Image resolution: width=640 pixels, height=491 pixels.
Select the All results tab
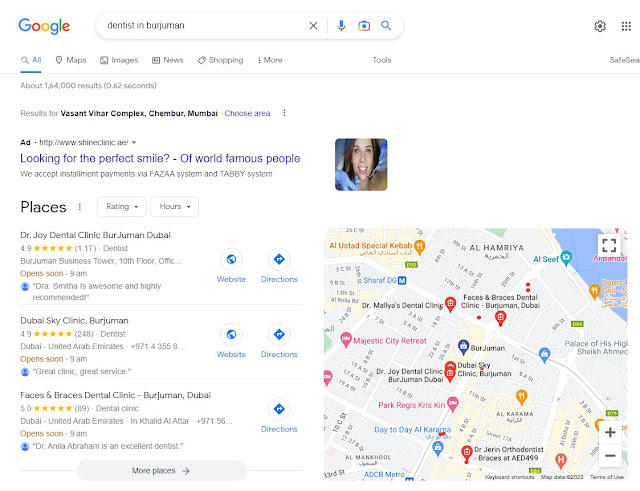click(31, 60)
